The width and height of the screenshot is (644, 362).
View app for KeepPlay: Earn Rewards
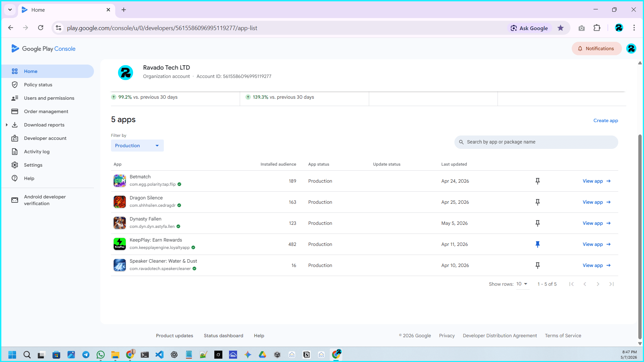(x=597, y=244)
